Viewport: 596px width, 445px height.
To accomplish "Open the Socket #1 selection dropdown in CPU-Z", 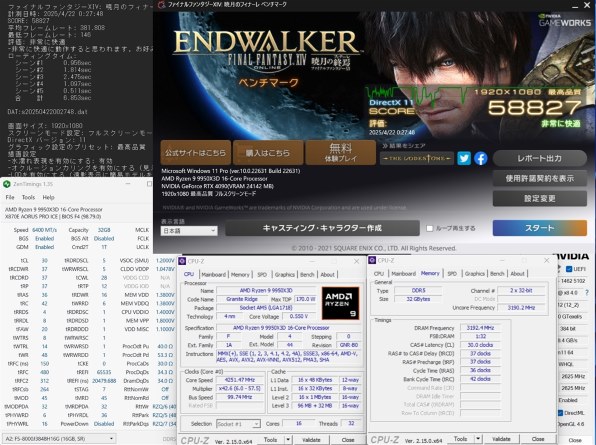I will [x=238, y=424].
